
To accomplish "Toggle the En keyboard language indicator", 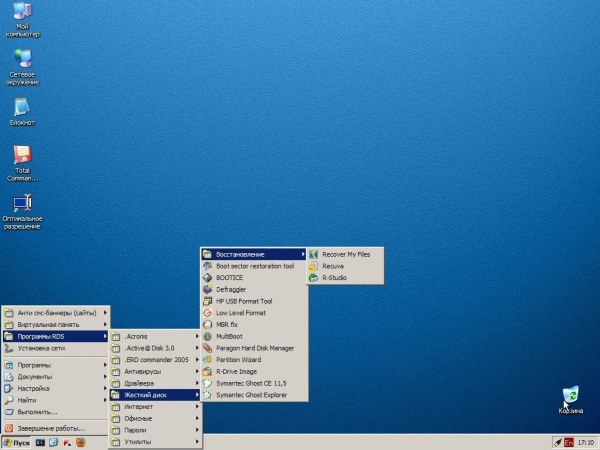I will [x=567, y=441].
